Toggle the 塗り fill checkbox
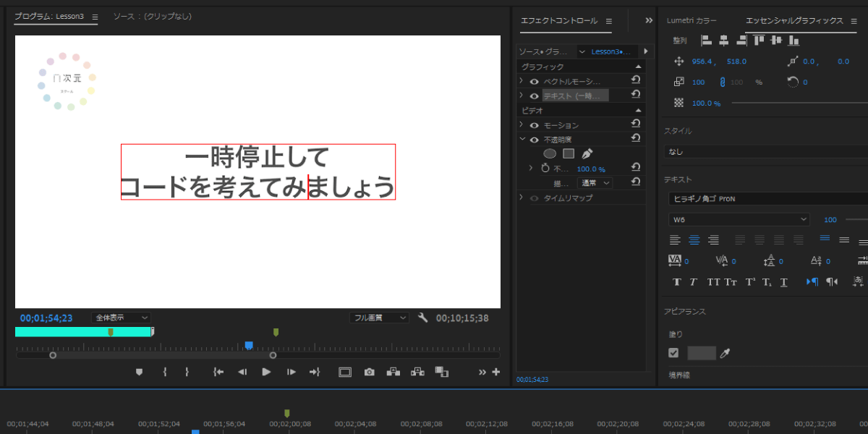Viewport: 868px width, 434px height. (674, 353)
